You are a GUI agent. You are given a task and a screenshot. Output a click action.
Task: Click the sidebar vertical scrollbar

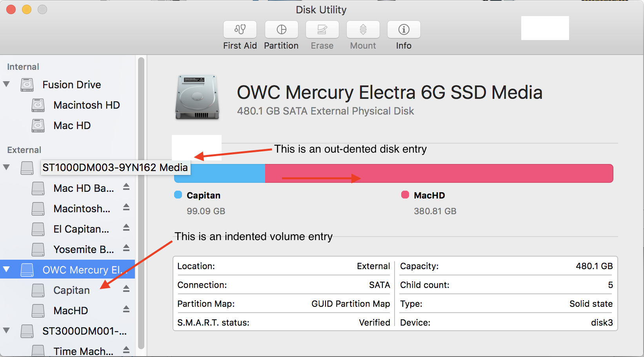point(141,196)
